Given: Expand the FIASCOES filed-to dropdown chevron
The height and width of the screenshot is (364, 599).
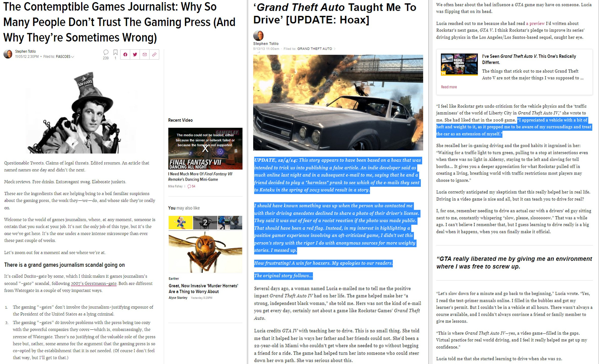Looking at the screenshot, I should tap(73, 57).
